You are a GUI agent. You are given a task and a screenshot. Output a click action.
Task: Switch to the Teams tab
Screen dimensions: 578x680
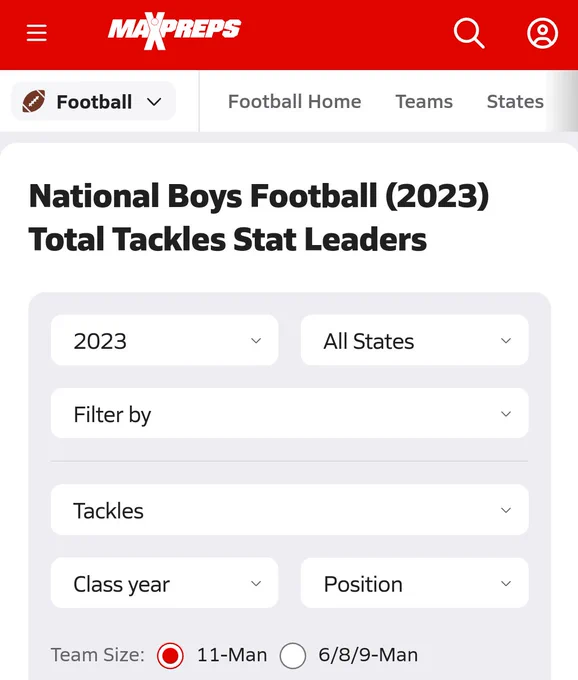[x=424, y=102]
